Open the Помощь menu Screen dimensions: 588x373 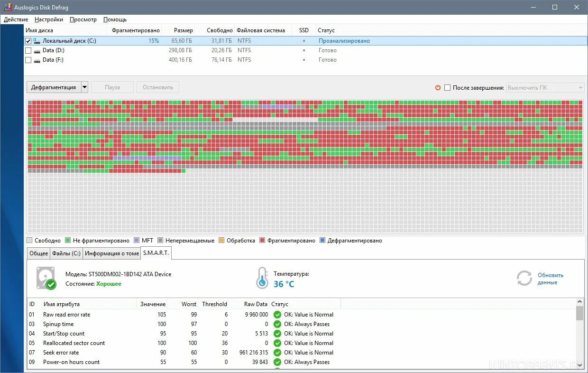click(x=115, y=19)
